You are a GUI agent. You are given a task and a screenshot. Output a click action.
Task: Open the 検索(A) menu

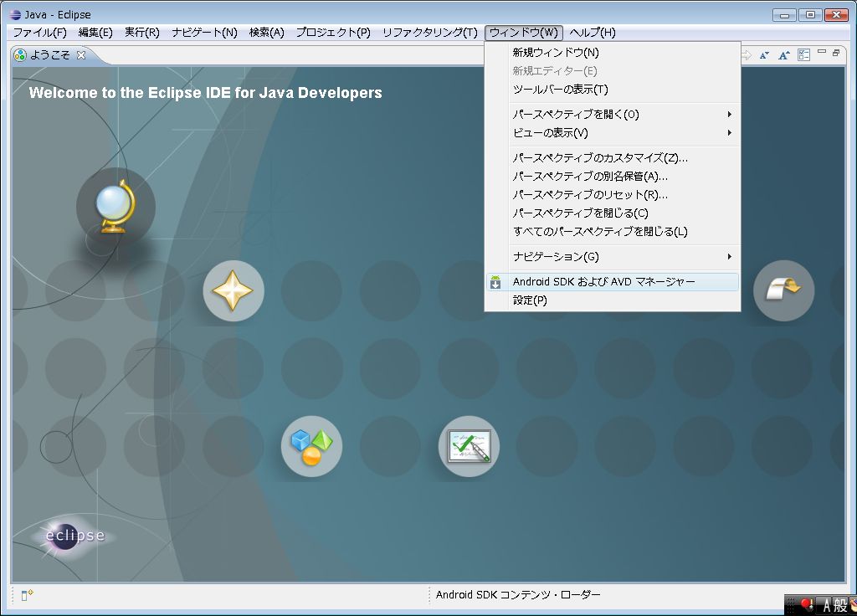pyautogui.click(x=267, y=33)
